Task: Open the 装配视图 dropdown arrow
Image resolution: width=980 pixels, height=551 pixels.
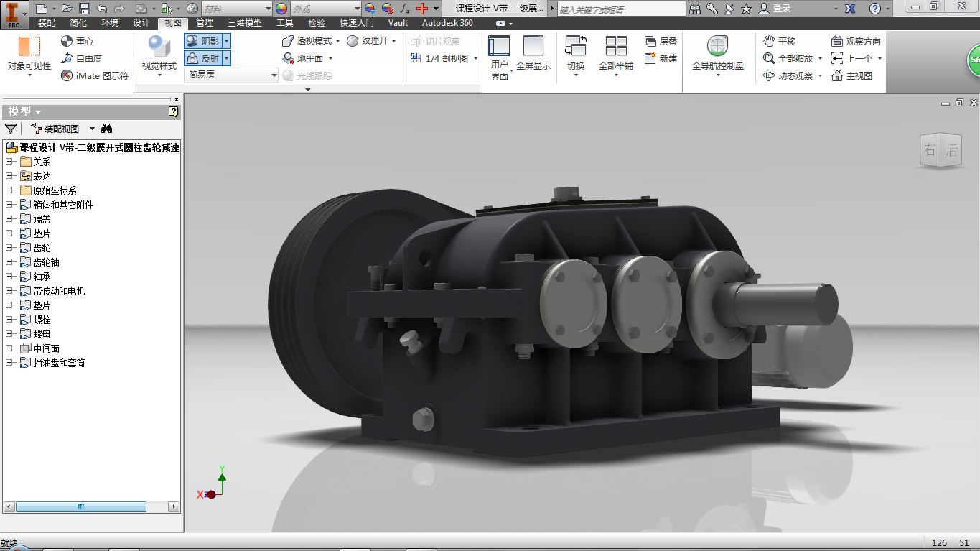Action: [92, 129]
